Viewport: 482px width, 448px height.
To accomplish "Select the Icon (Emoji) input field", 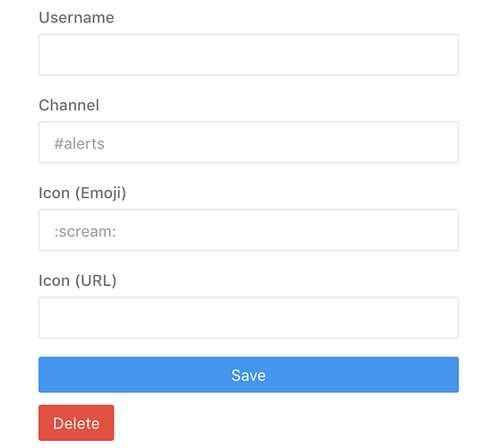I will (248, 229).
